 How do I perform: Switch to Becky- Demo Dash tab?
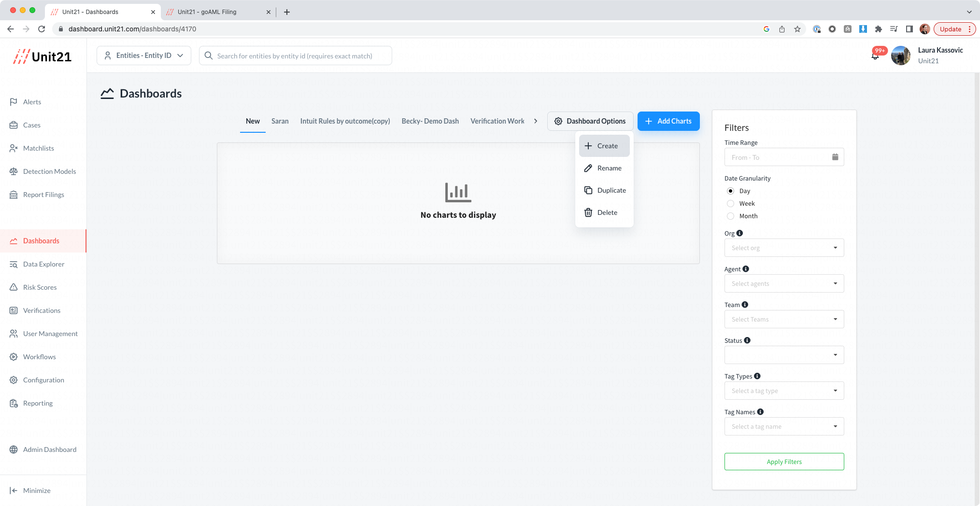point(430,121)
